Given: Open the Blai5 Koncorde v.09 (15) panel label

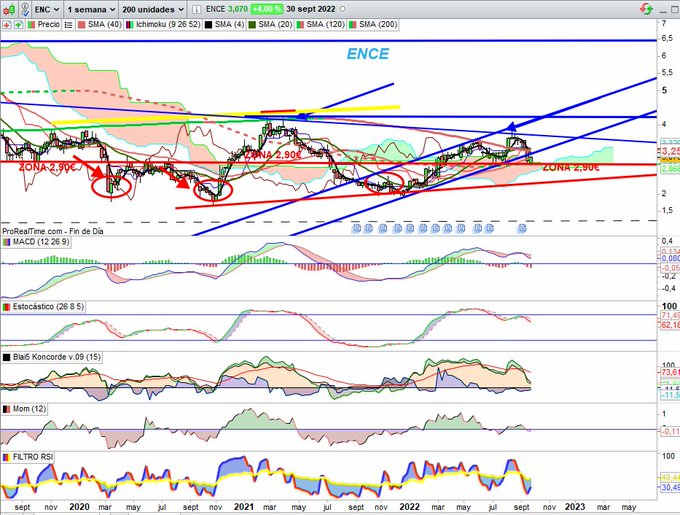Looking at the screenshot, I should (52, 357).
